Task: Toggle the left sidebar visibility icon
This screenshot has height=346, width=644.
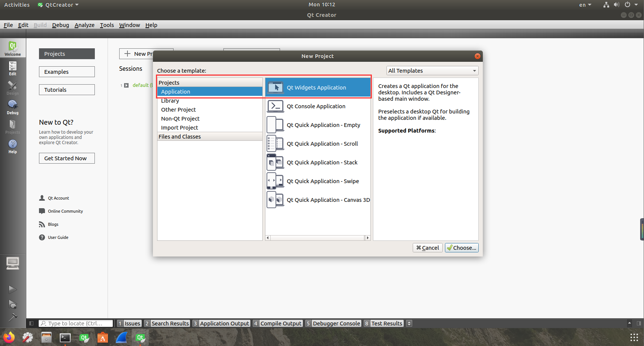Action: pyautogui.click(x=31, y=324)
